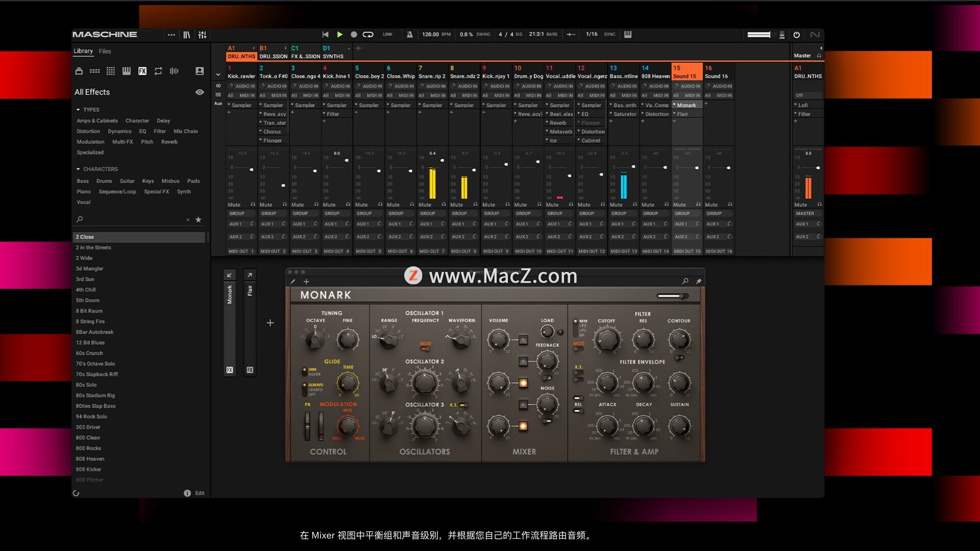Screen dimensions: 980x551
Task: Select the Instruments keyboard browser icon
Action: tap(126, 71)
